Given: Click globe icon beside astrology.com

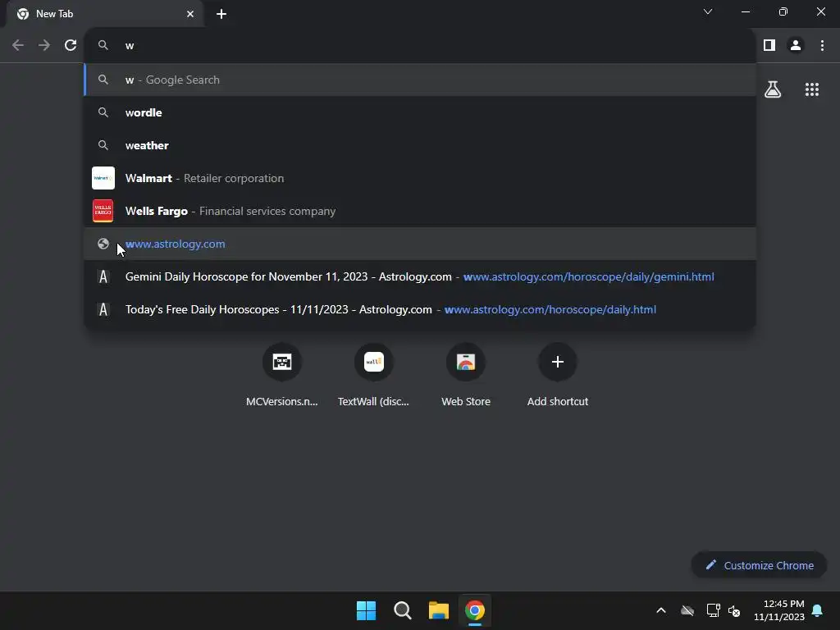Looking at the screenshot, I should pos(103,244).
